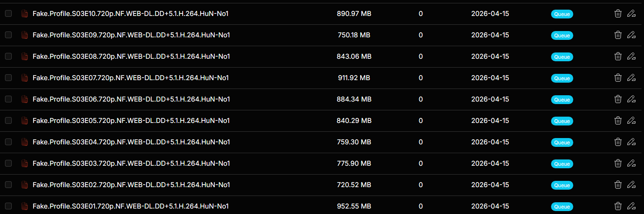Image resolution: width=644 pixels, height=214 pixels.
Task: Open the edit pencil for the S03E07 row
Action: (631, 78)
